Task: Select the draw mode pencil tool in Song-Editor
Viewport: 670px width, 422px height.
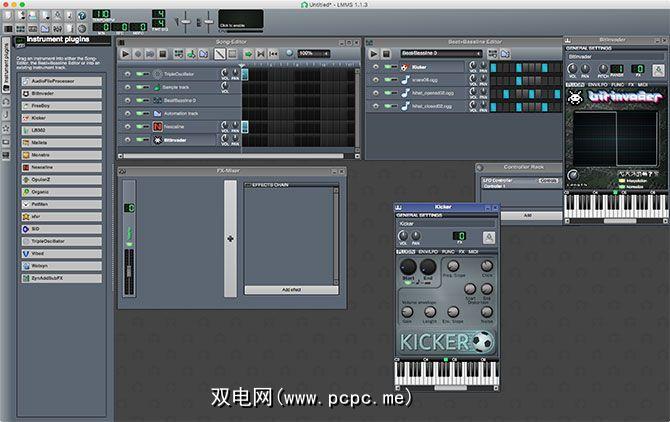Action: (220, 53)
